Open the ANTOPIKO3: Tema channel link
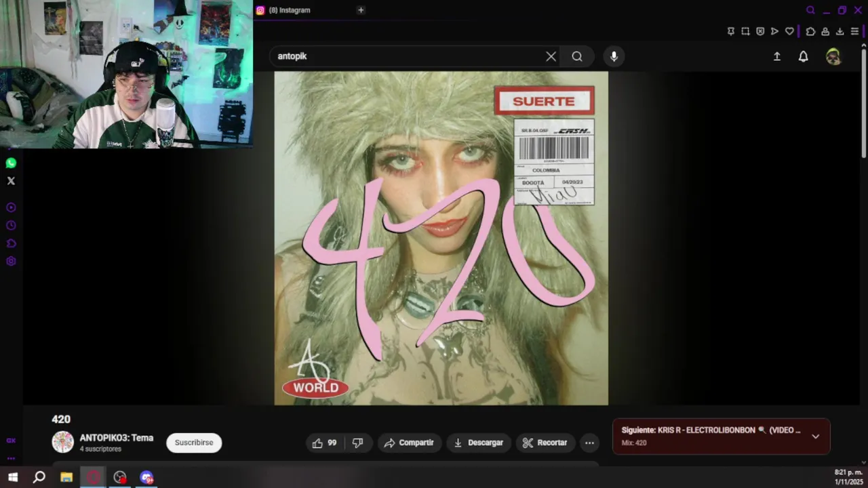This screenshot has width=868, height=488. (x=117, y=438)
